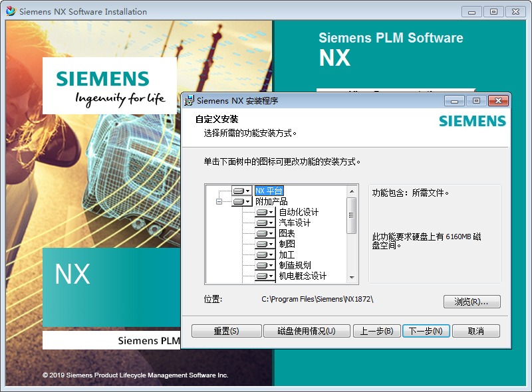Select 制图 in the feature tree
532x392 pixels.
[287, 244]
